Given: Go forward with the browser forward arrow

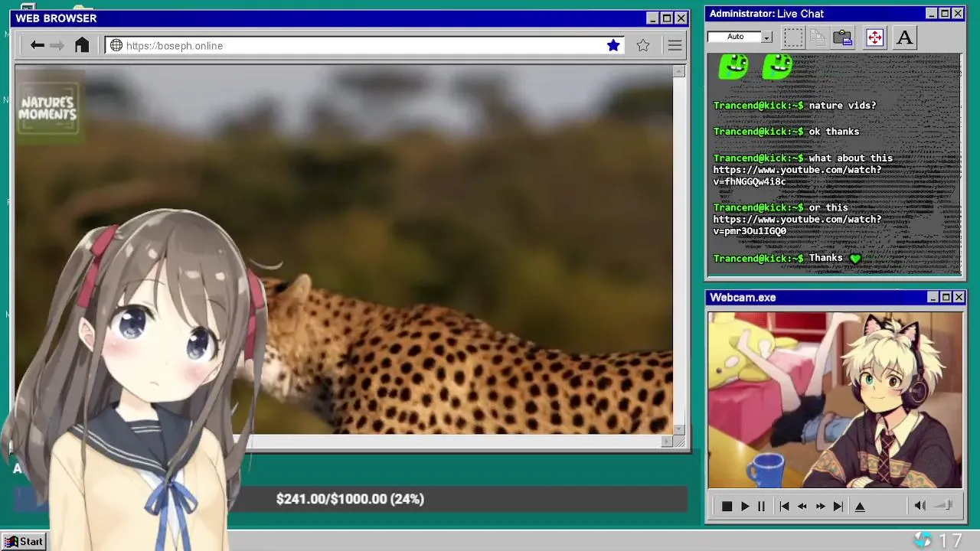Looking at the screenshot, I should pos(57,45).
